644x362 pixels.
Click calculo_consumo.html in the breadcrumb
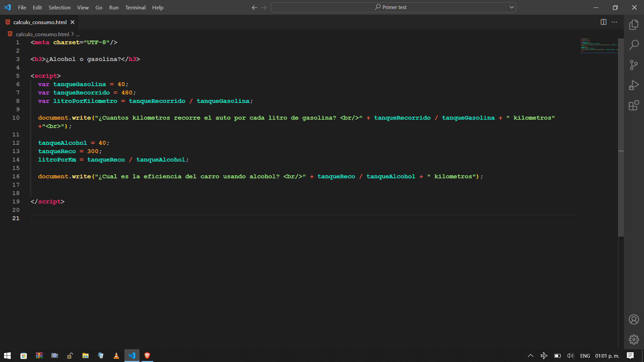coord(42,34)
